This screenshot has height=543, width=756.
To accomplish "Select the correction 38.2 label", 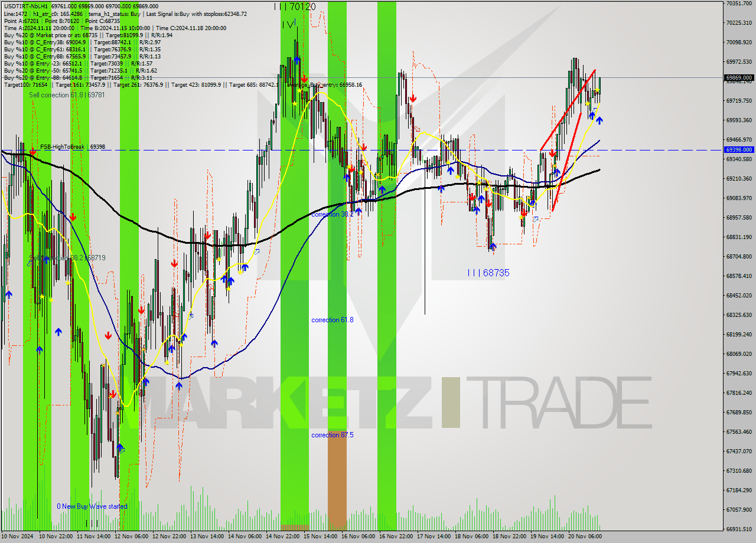I will coord(333,214).
